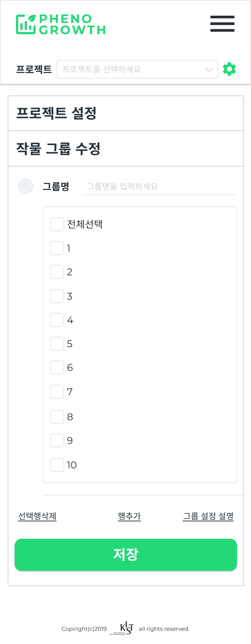Click the green settings gear icon
This screenshot has height=644, width=251.
point(229,69)
